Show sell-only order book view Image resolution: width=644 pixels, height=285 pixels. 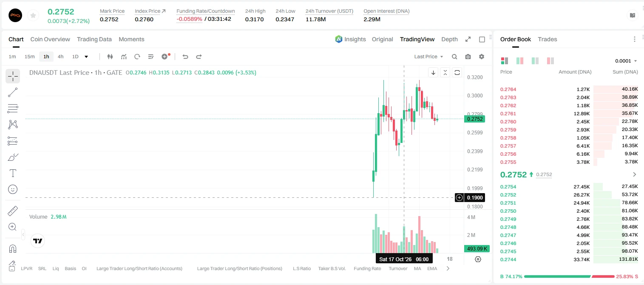tap(550, 61)
